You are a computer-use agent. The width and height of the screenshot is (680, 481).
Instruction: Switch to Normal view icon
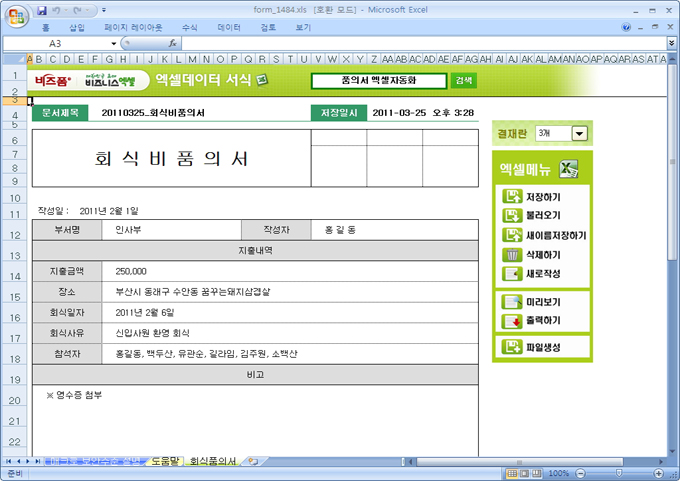click(x=512, y=473)
